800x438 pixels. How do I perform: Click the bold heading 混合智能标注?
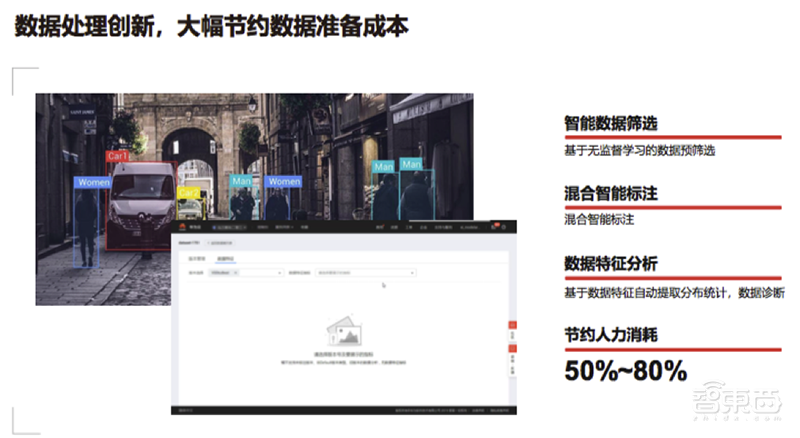coord(611,193)
